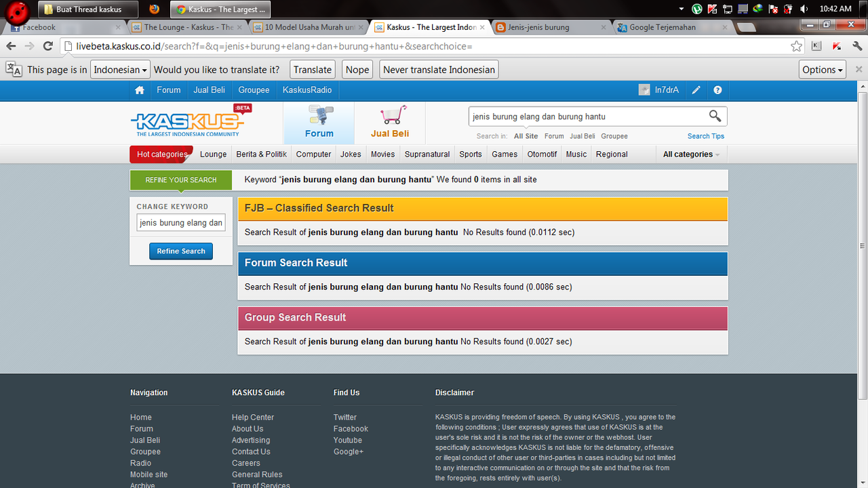Image resolution: width=868 pixels, height=488 pixels.
Task: Click the magnifier search icon
Action: point(715,116)
